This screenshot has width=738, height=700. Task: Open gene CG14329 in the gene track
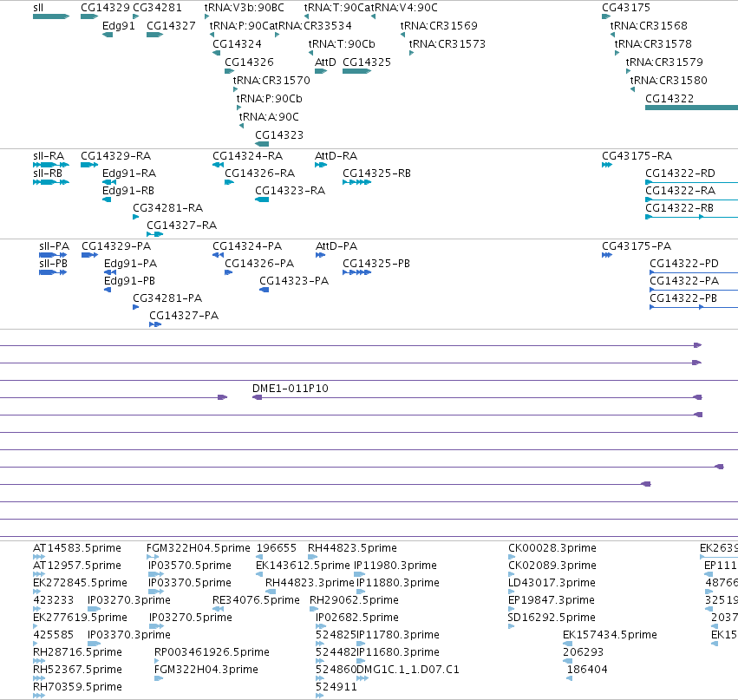point(89,16)
